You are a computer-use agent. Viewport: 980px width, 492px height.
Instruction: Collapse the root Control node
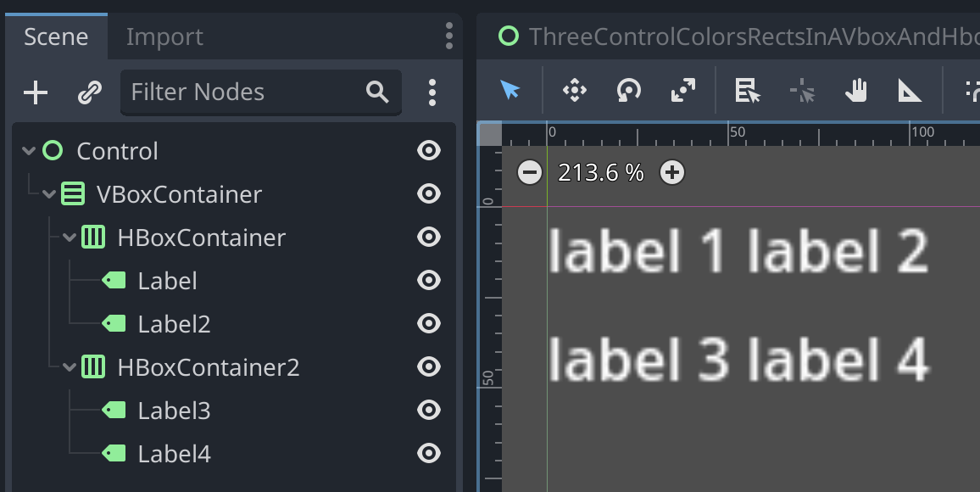(29, 151)
